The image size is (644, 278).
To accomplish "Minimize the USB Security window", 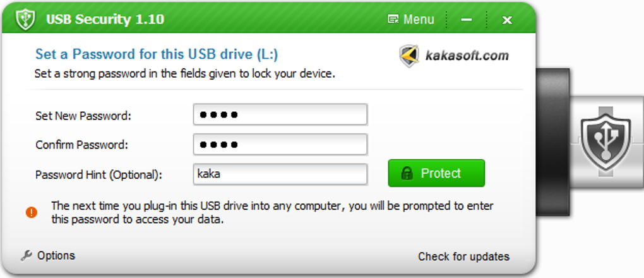I will coord(467,20).
